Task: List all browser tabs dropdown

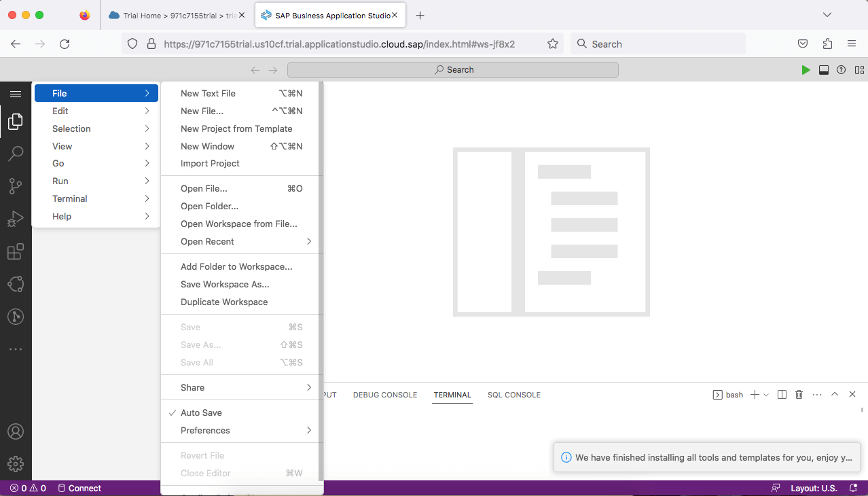Action: click(x=827, y=15)
